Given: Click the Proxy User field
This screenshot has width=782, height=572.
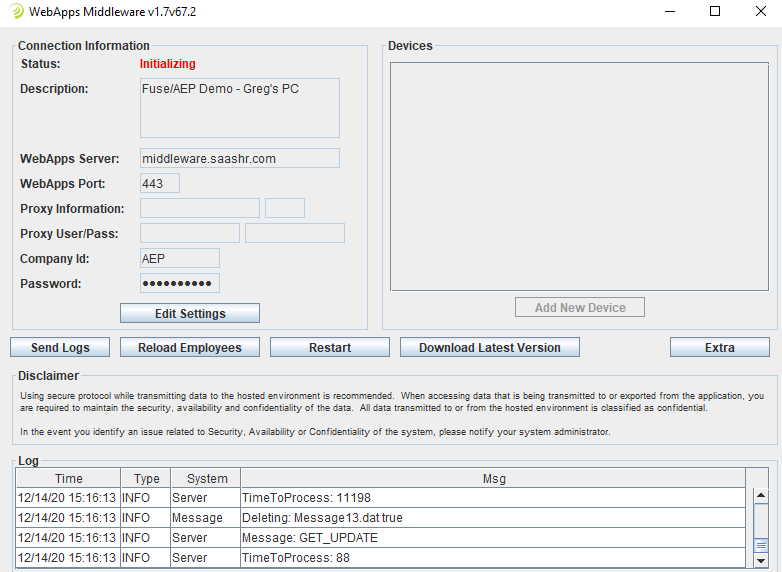Looking at the screenshot, I should [190, 233].
